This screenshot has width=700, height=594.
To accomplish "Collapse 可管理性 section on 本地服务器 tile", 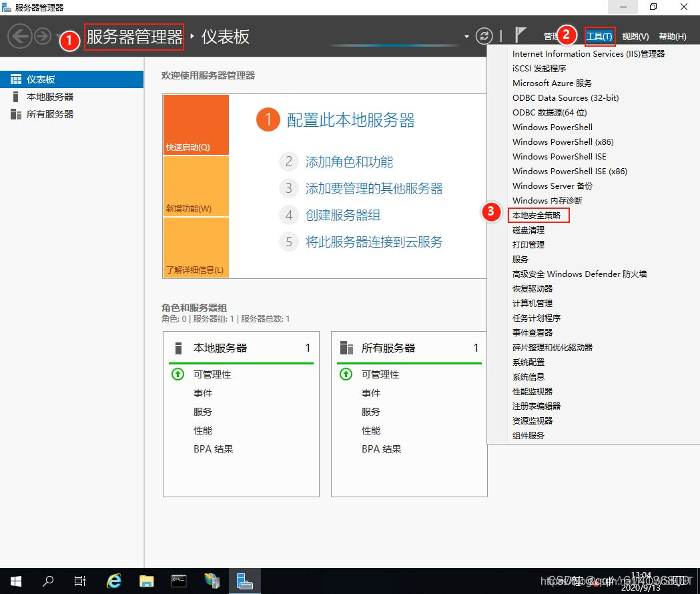I will (177, 374).
